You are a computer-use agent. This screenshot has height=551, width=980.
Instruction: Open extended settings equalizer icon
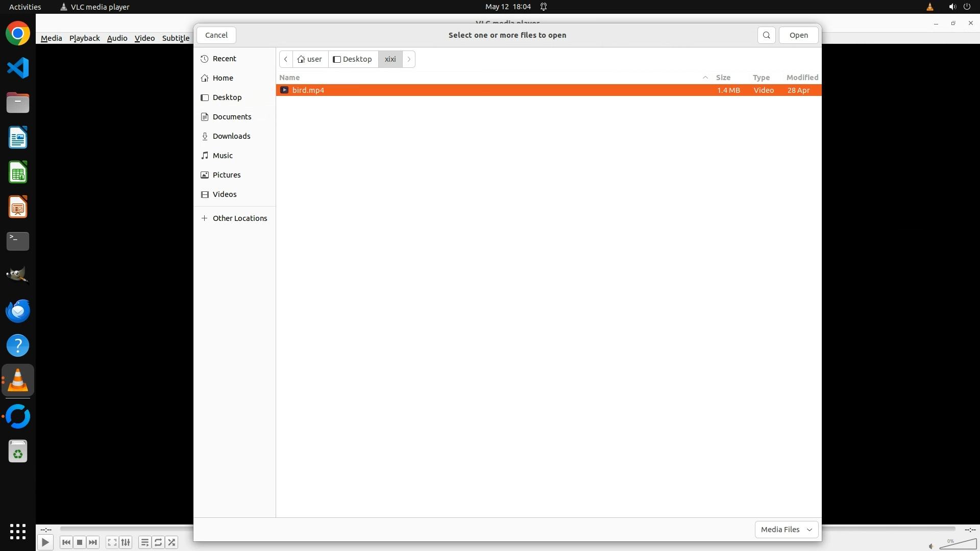pos(126,542)
